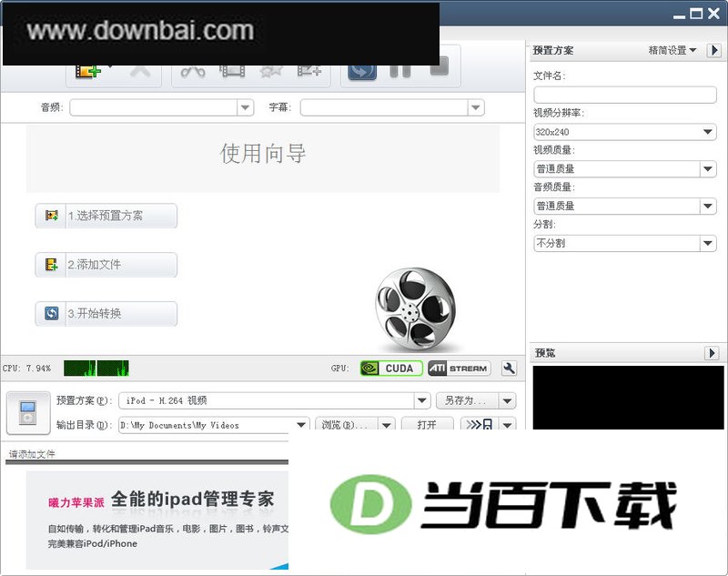Click the transfer-to-device arrows icon

point(480,424)
